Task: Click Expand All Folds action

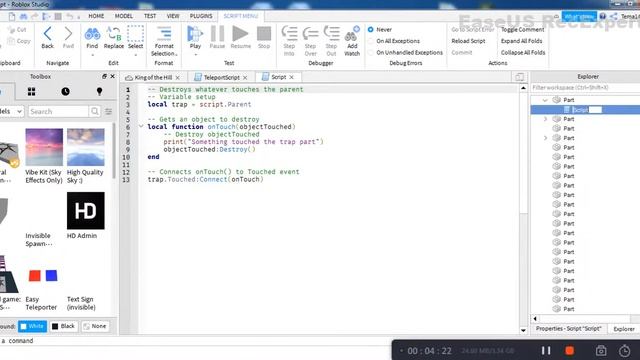Action: (x=521, y=41)
